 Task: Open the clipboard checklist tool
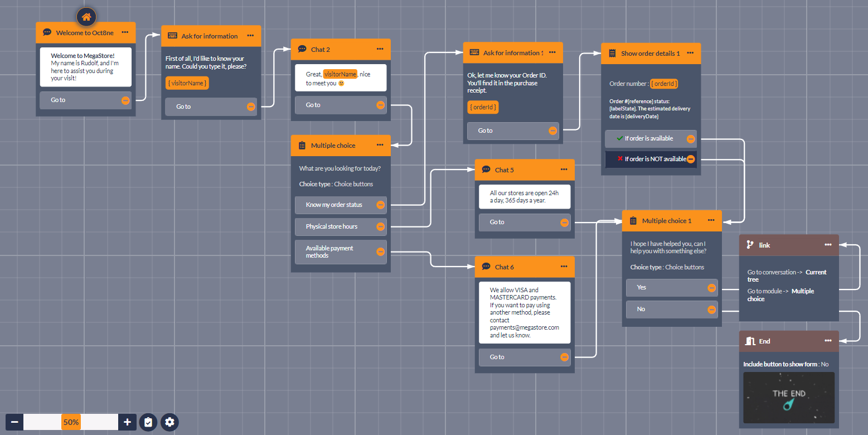click(x=148, y=422)
